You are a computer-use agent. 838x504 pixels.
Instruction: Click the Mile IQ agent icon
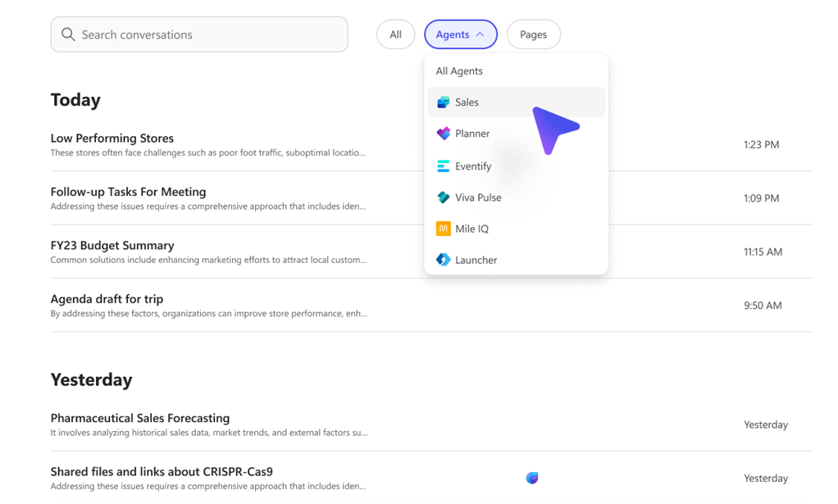443,229
